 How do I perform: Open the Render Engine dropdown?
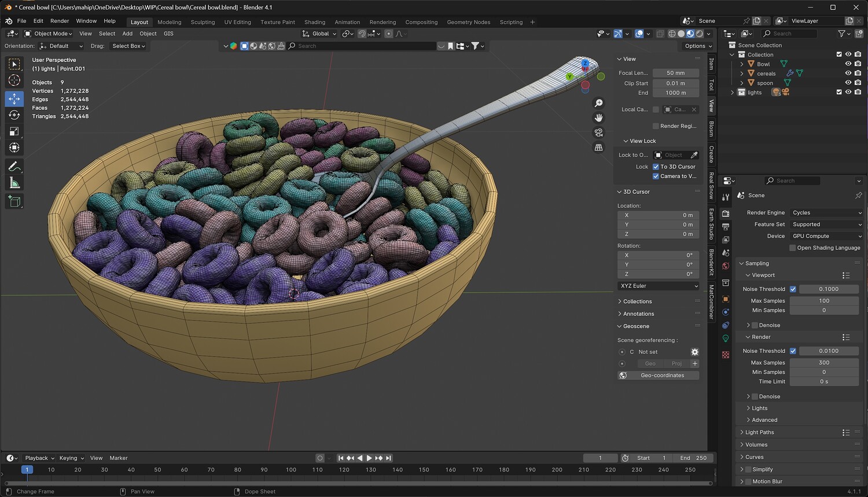pyautogui.click(x=826, y=212)
